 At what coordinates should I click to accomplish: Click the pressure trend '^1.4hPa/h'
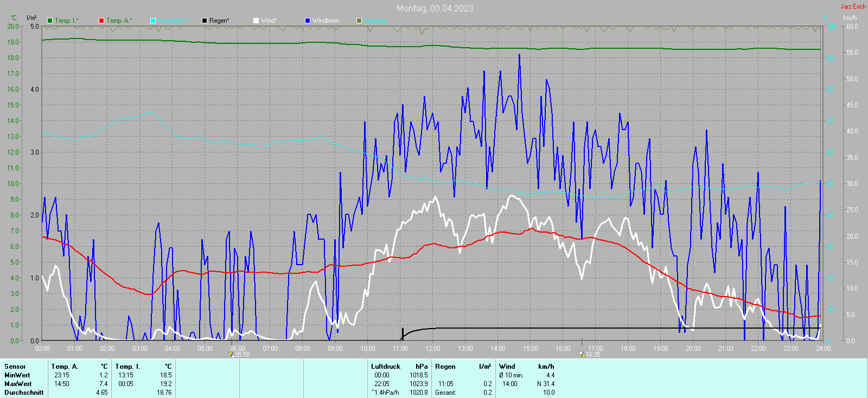click(x=385, y=393)
